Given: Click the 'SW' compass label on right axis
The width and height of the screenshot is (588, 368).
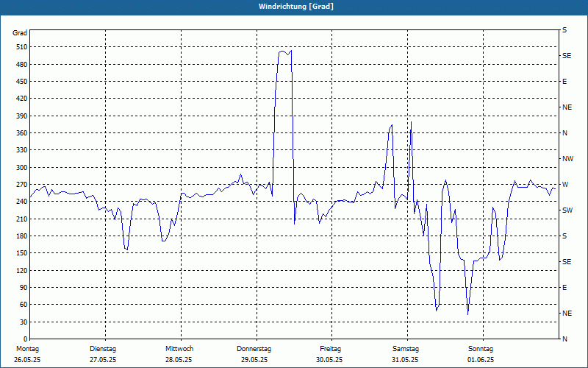Looking at the screenshot, I should (x=567, y=210).
